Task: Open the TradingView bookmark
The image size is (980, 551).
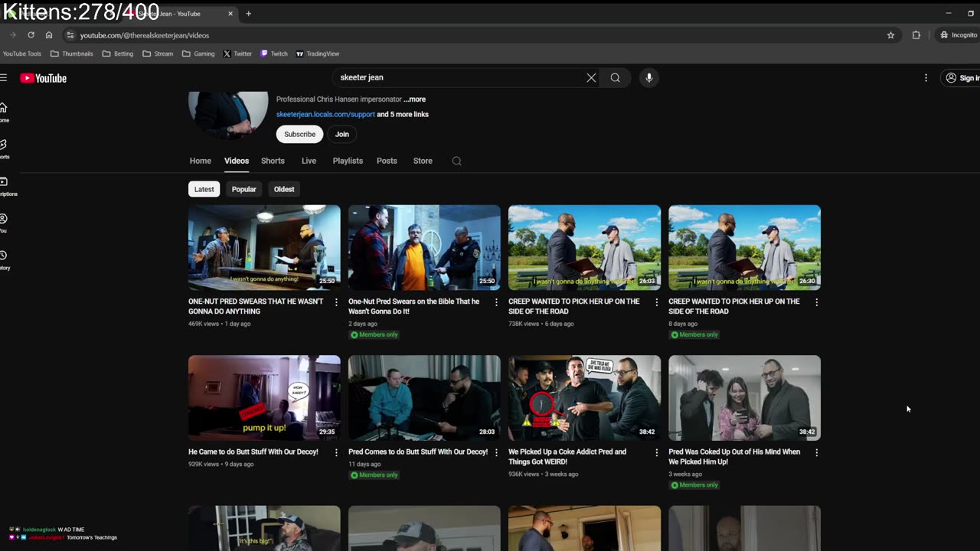Action: pos(317,54)
